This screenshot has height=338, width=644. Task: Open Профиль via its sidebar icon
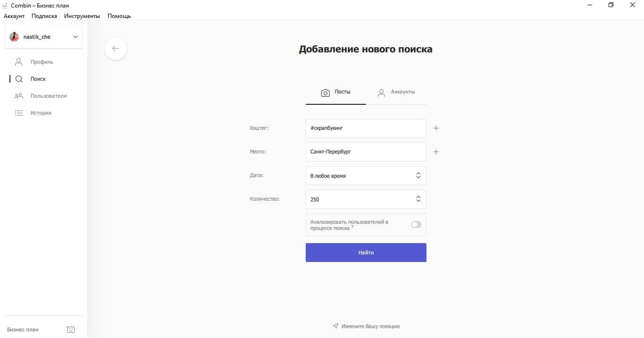point(19,62)
